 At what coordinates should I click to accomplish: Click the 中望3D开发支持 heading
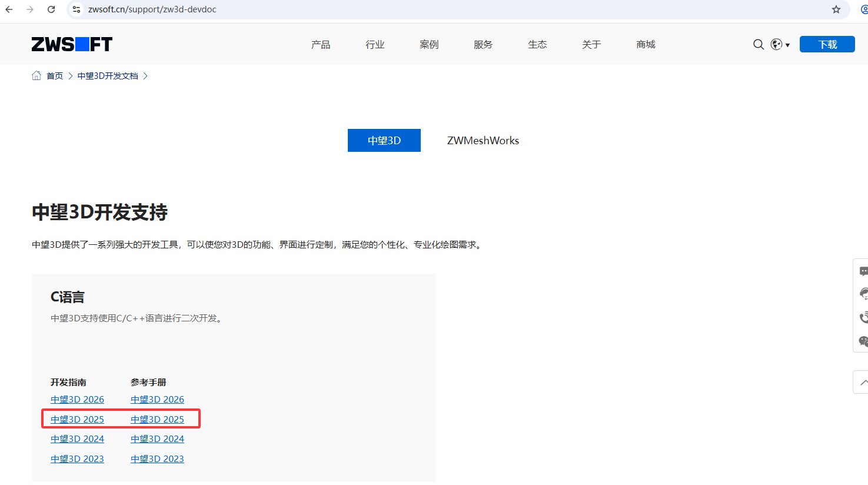tap(100, 212)
